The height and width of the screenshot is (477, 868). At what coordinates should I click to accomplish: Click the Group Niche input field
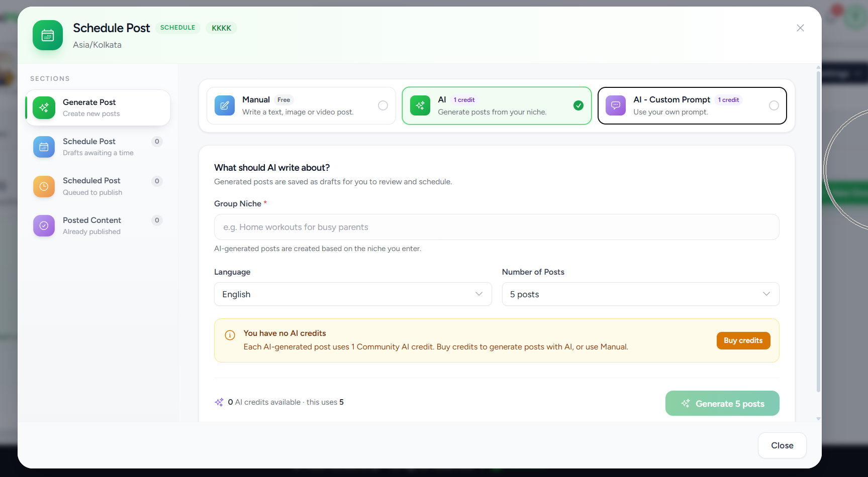497,227
